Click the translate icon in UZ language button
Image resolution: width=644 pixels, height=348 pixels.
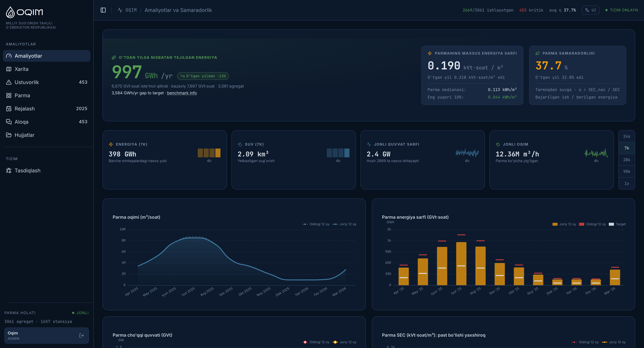587,10
